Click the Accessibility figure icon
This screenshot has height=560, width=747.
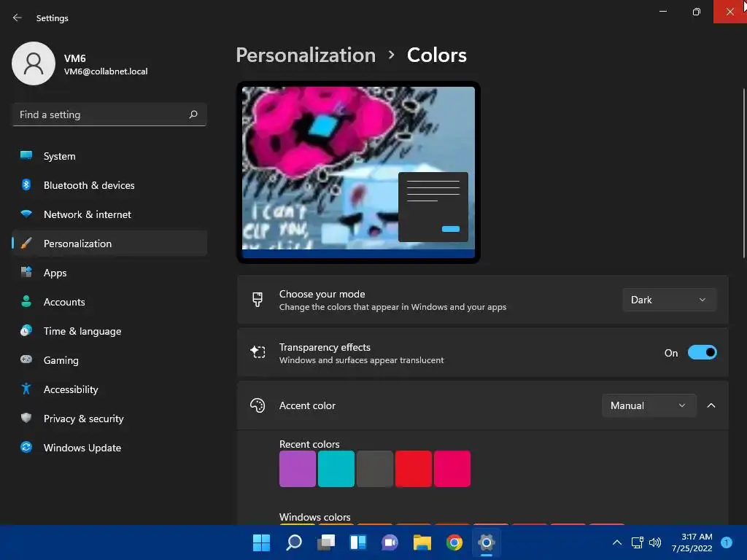(26, 389)
